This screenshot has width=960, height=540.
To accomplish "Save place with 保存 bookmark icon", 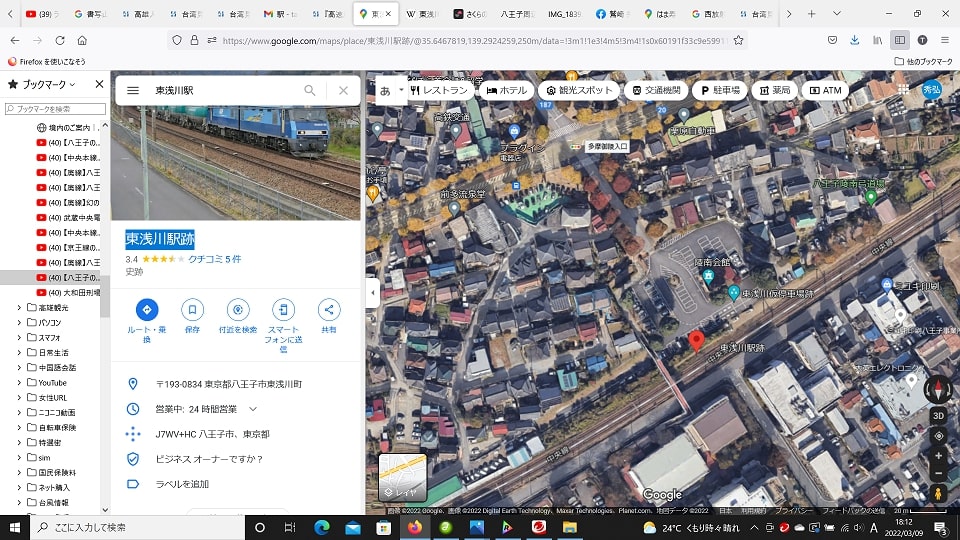I will pos(192,310).
